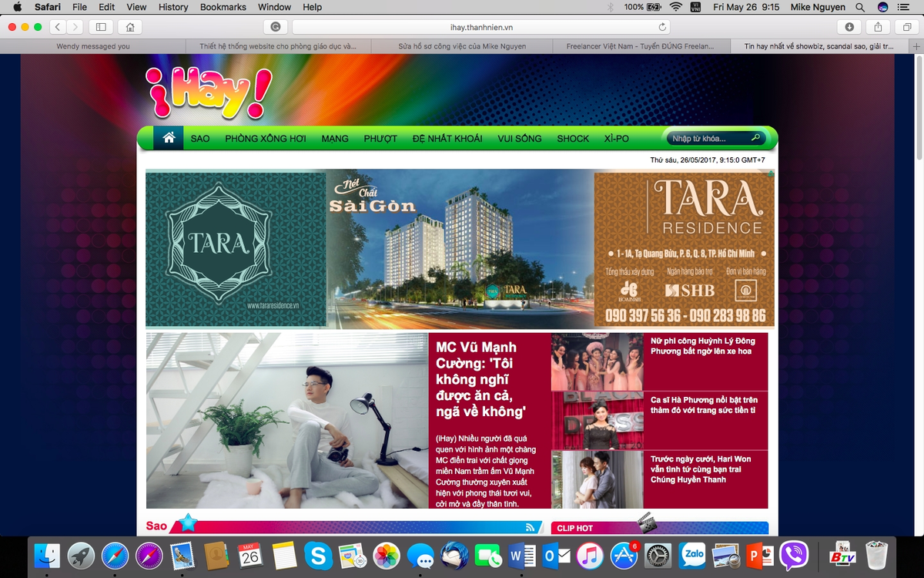Open Outlook from the Dock
924x578 pixels.
tap(556, 555)
